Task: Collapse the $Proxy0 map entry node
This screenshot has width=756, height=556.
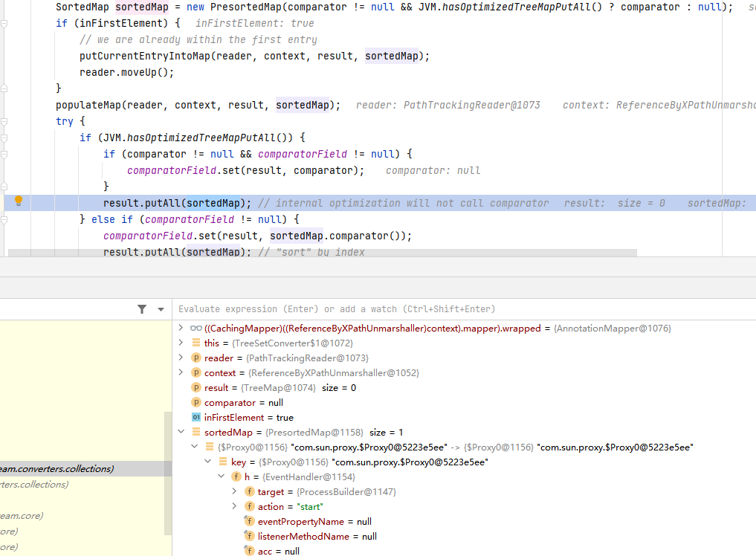Action: [x=194, y=447]
